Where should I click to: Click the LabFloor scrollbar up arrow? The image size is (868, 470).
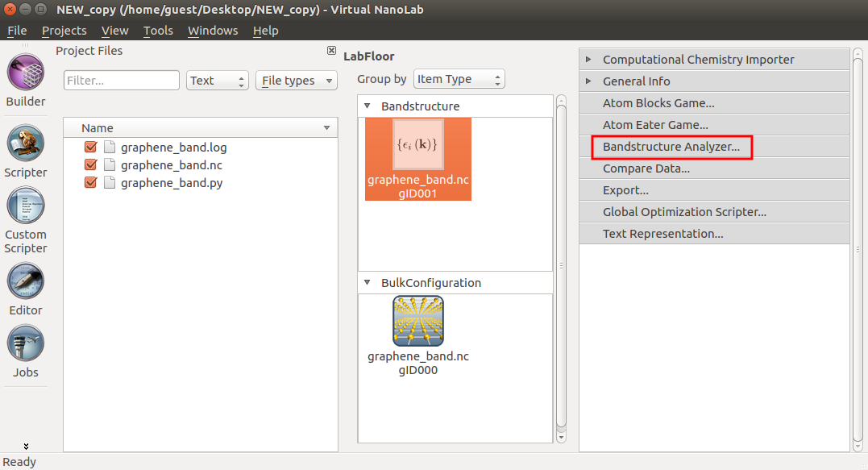point(561,100)
